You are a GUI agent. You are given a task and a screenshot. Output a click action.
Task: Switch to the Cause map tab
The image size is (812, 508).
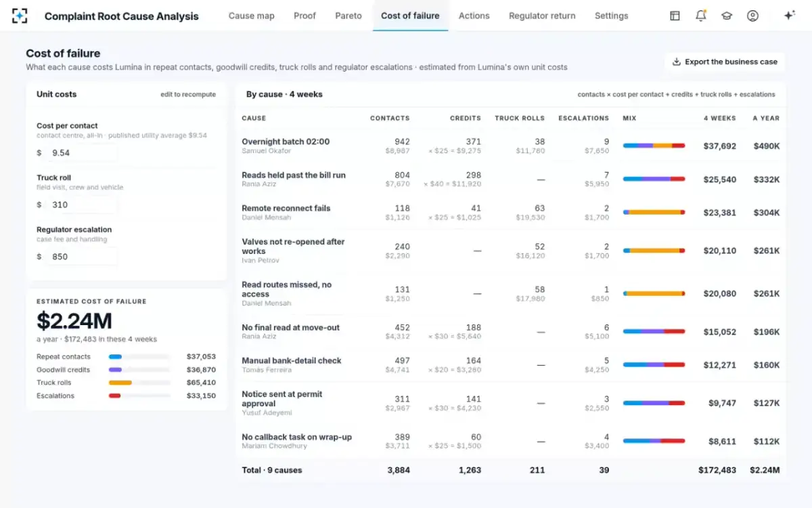252,16
